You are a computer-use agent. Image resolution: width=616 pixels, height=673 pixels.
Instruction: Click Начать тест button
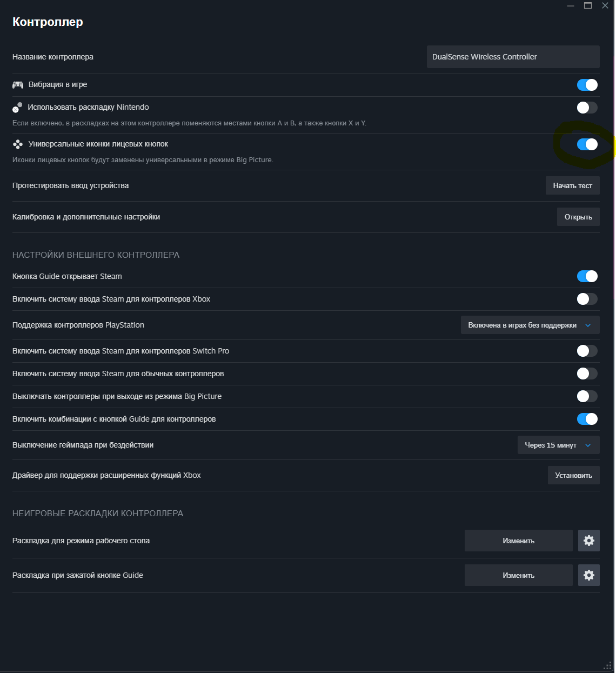(572, 185)
